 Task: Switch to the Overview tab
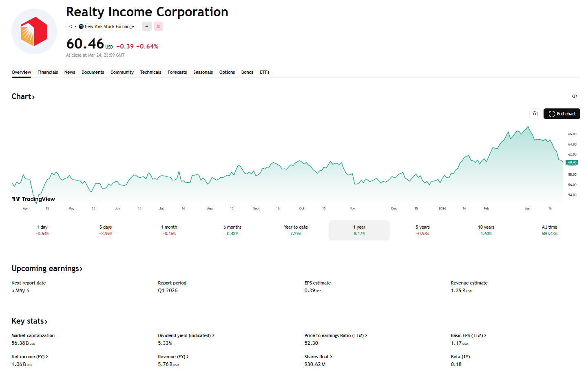(x=21, y=72)
